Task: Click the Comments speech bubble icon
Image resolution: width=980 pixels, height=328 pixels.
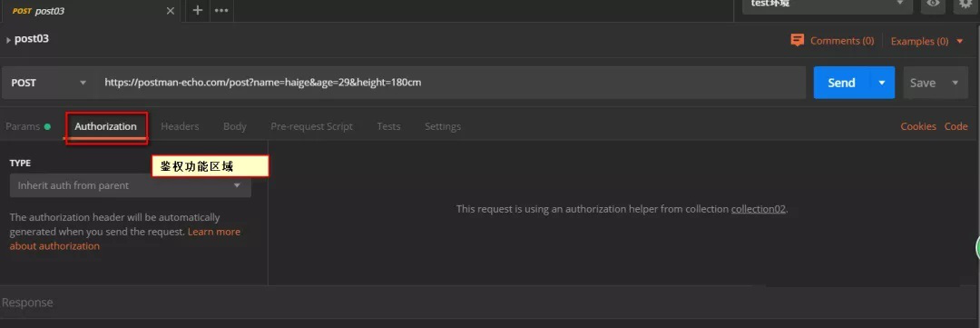Action: pos(797,41)
